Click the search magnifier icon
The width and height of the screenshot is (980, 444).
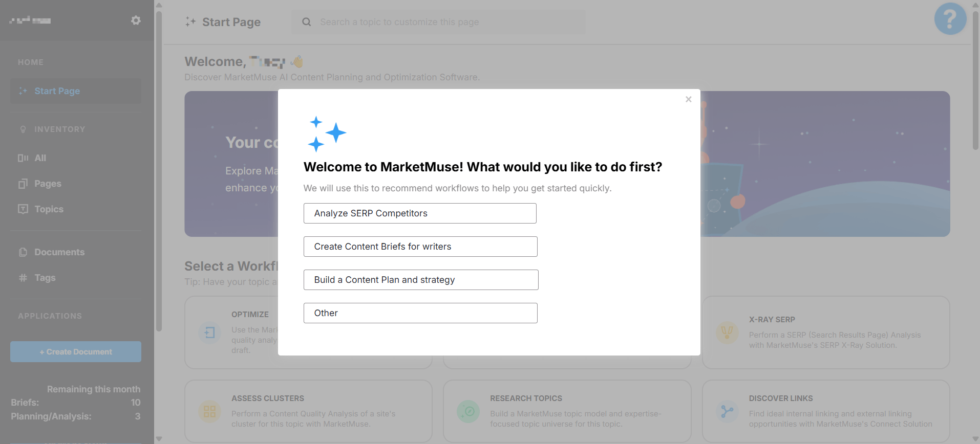(307, 22)
